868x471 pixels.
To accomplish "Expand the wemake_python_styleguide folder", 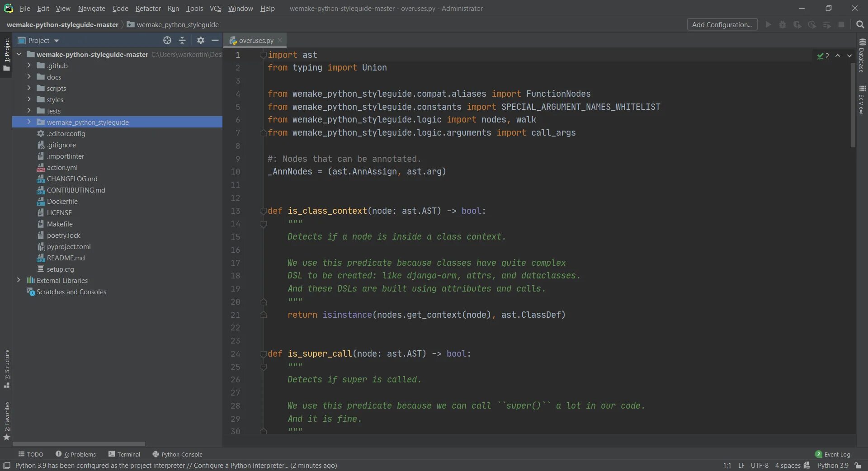I will pyautogui.click(x=29, y=122).
